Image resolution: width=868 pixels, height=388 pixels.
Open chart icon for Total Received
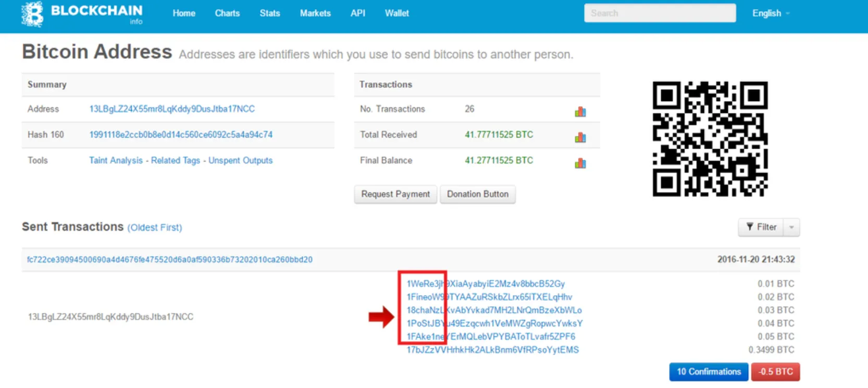tap(580, 137)
